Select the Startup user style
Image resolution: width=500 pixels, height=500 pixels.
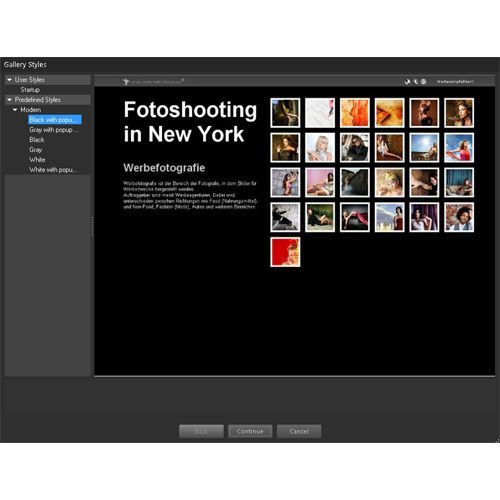coord(30,90)
